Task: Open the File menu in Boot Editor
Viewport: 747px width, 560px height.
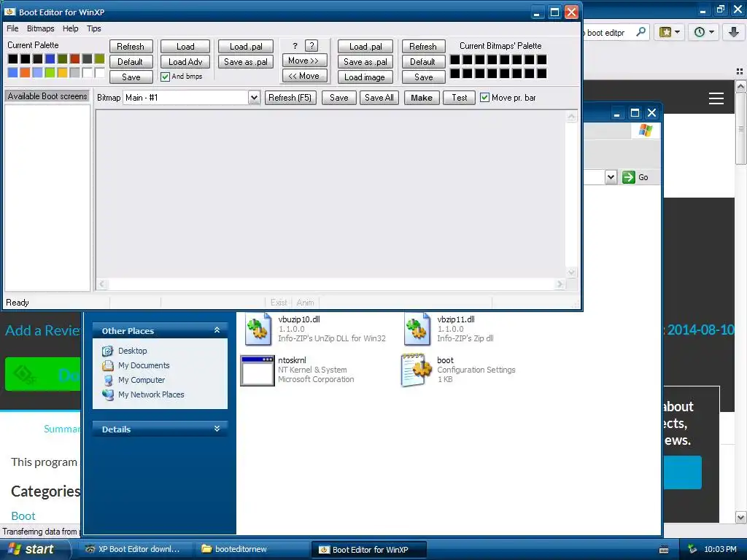Action: click(x=12, y=28)
